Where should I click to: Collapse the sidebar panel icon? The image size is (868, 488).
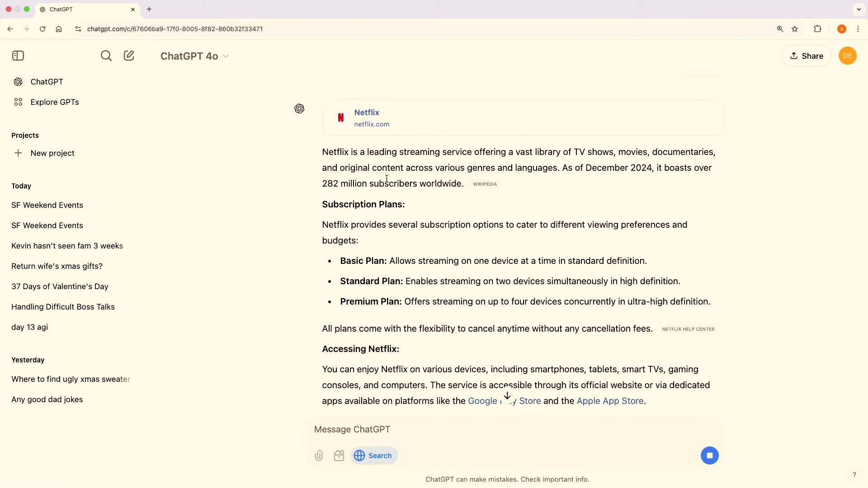coord(18,56)
